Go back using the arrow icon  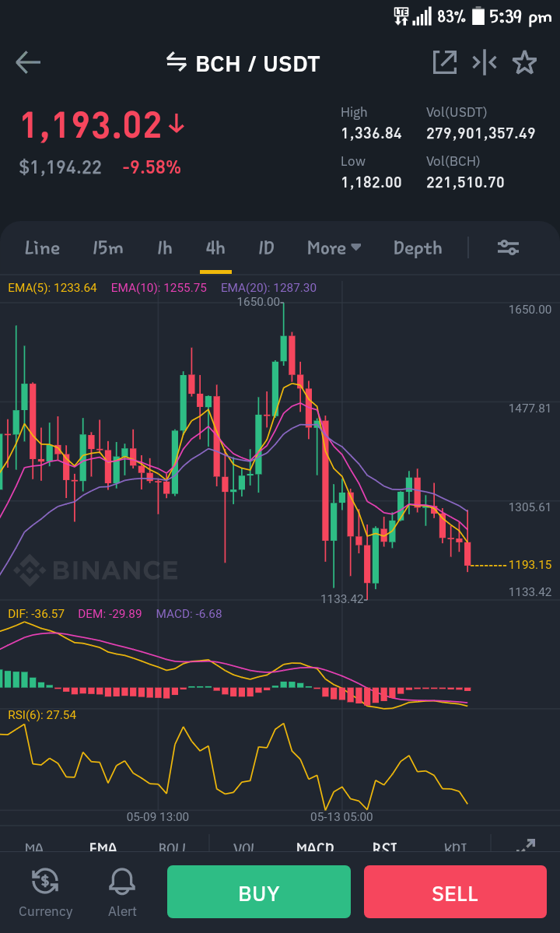tap(28, 62)
